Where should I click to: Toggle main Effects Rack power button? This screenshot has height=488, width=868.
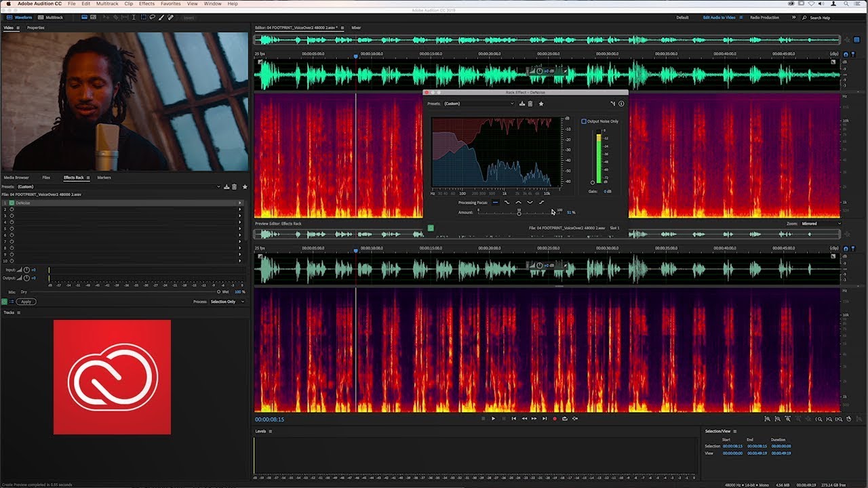tap(4, 302)
